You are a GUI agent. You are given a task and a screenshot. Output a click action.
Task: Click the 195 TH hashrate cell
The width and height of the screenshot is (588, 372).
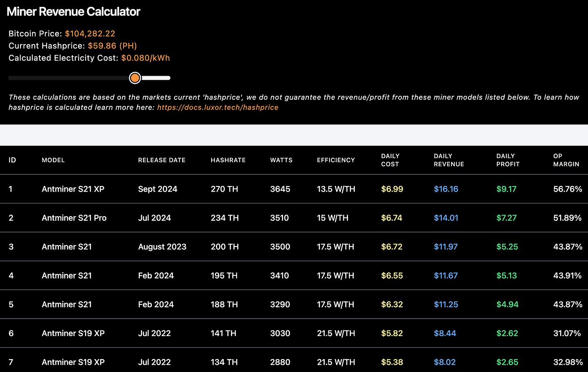pos(224,276)
